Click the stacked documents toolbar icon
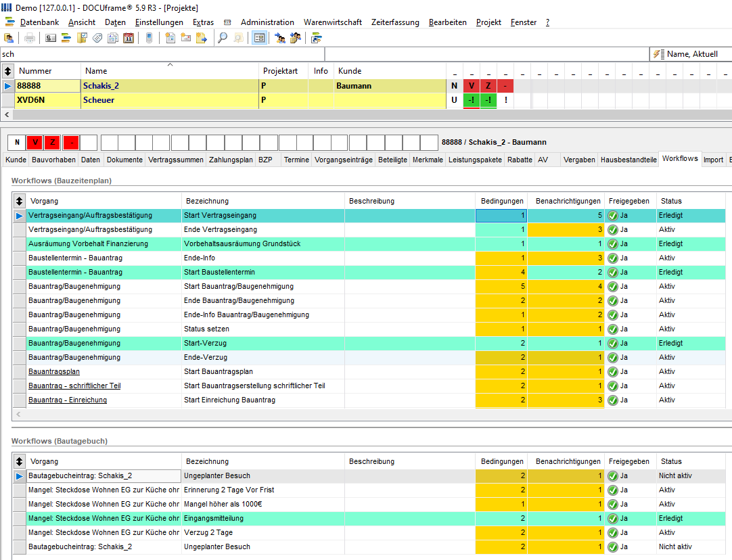 point(113,39)
